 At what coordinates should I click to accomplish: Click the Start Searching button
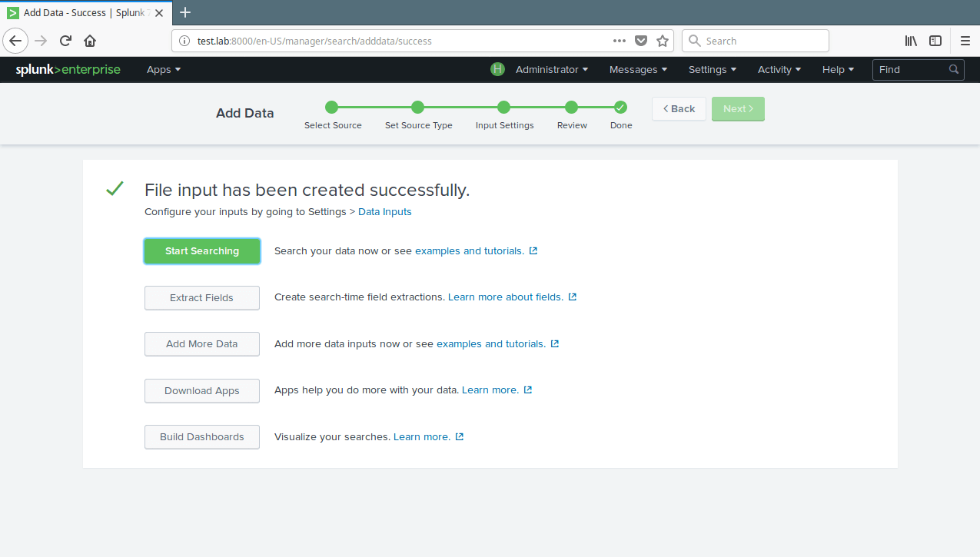(x=202, y=251)
